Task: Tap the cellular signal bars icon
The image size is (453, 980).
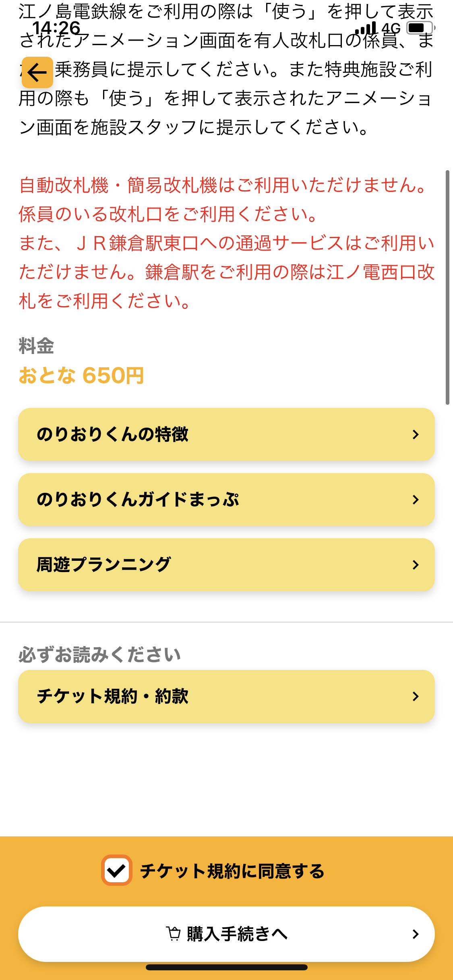Action: coord(366,28)
